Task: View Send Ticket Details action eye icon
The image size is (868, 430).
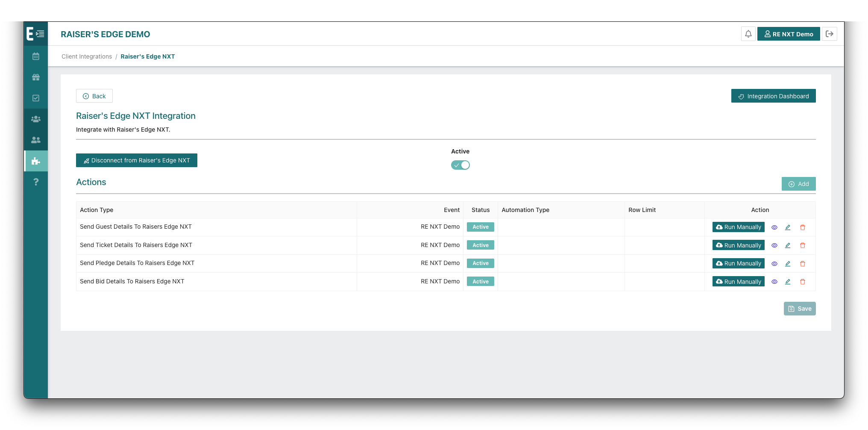Action: point(774,245)
